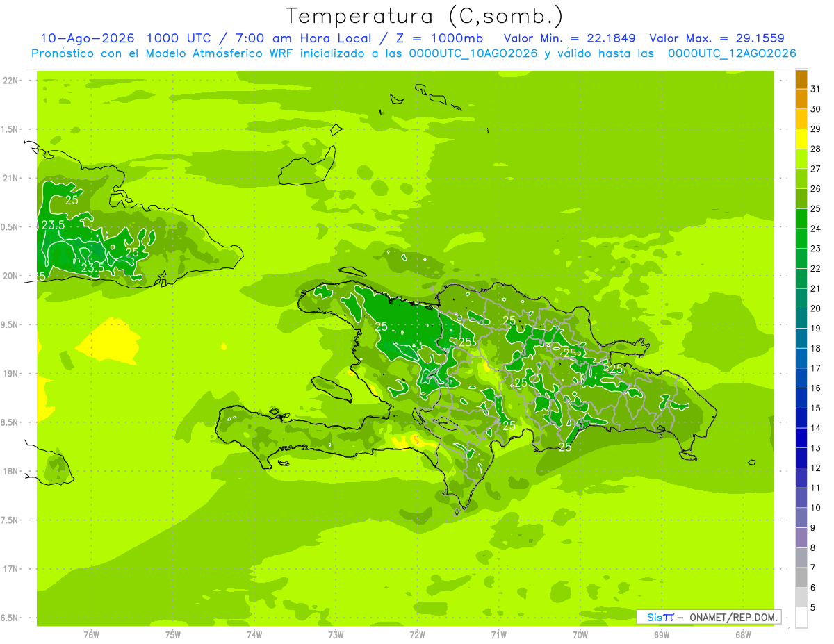
Task: Click the colorbar swatch between 30 and 31
Action: point(801,99)
